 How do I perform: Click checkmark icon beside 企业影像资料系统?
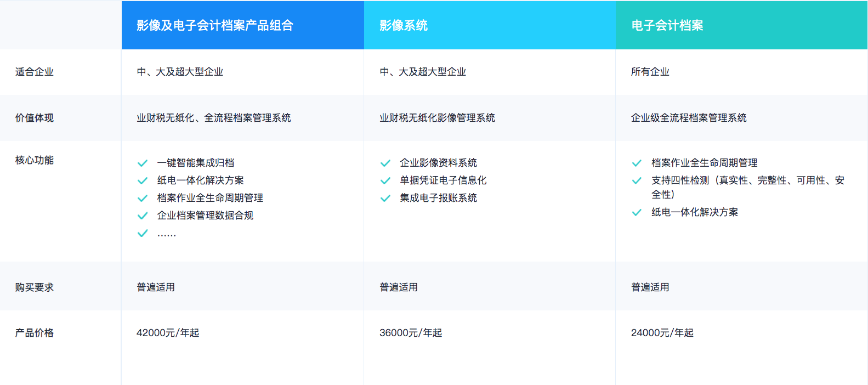[x=385, y=163]
